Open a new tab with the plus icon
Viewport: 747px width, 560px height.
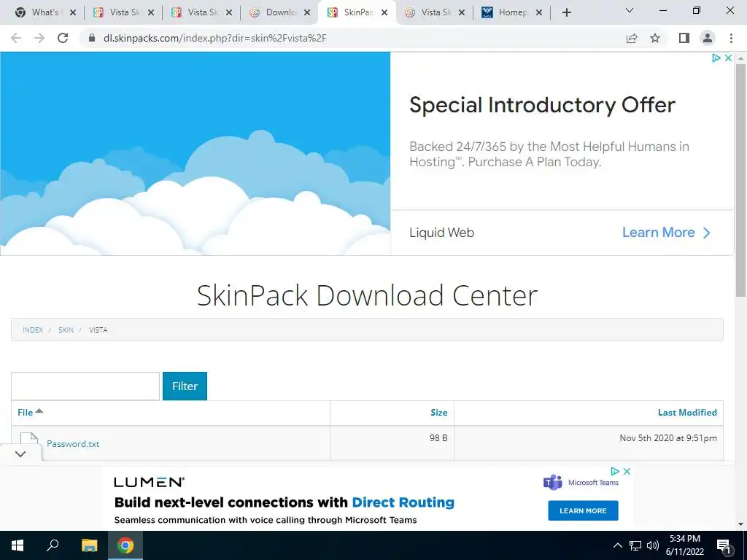click(x=566, y=12)
